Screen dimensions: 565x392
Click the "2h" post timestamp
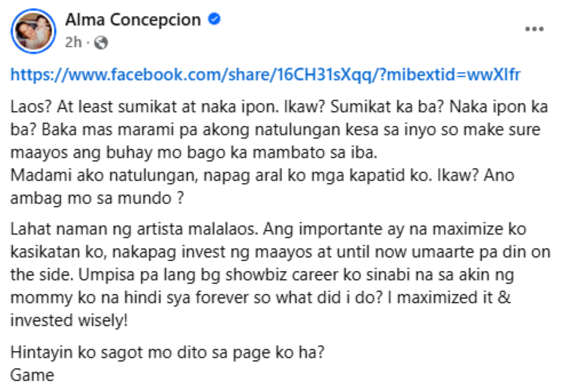coord(73,43)
